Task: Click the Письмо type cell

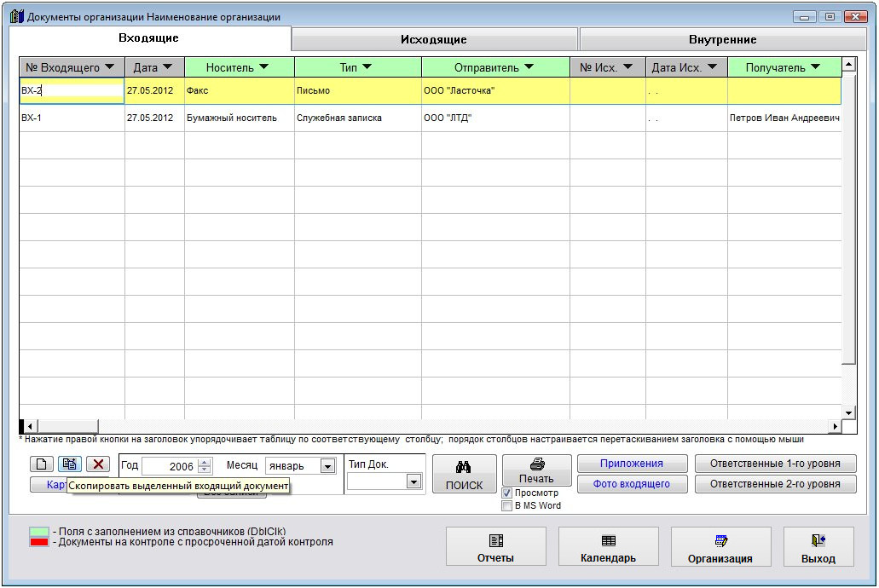Action: coord(358,91)
